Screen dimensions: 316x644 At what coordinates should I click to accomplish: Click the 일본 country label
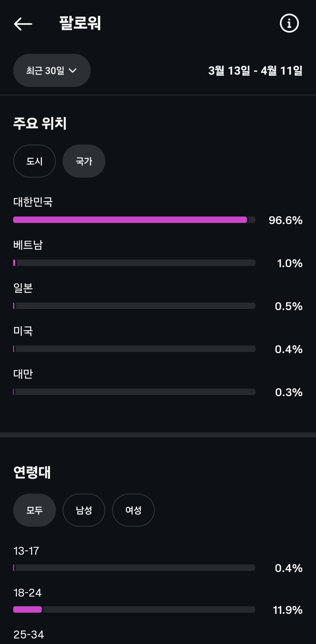coord(23,288)
